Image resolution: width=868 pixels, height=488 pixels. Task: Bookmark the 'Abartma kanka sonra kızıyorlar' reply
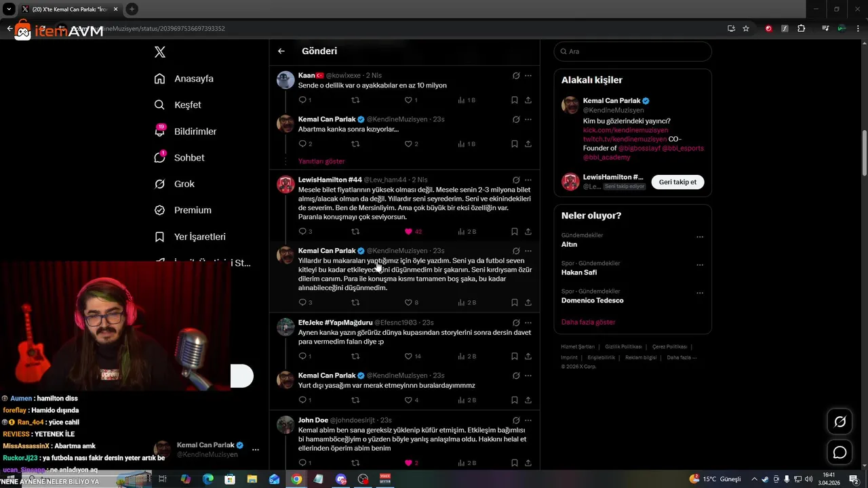pos(515,144)
